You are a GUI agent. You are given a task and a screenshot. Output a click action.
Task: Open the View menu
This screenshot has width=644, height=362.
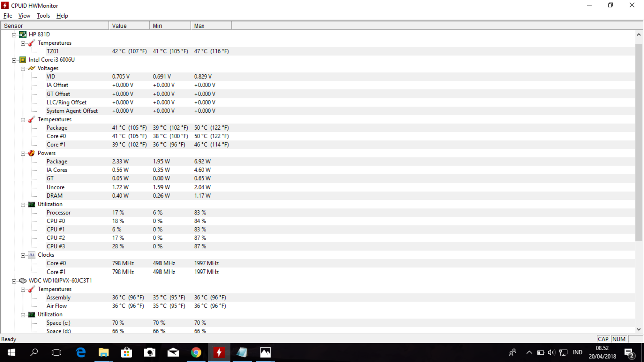(x=24, y=16)
